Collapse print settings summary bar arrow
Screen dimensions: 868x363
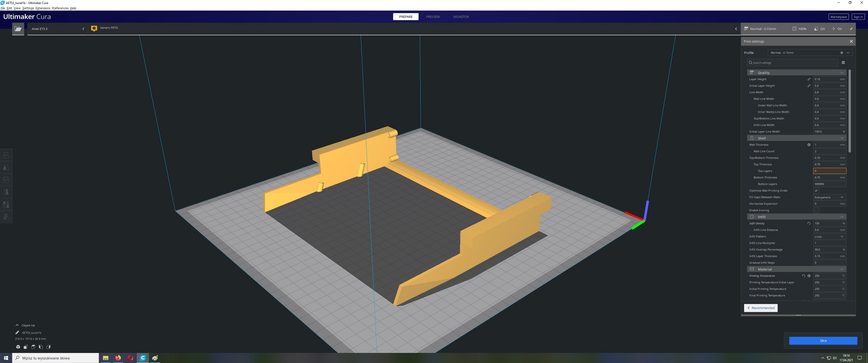tap(736, 29)
